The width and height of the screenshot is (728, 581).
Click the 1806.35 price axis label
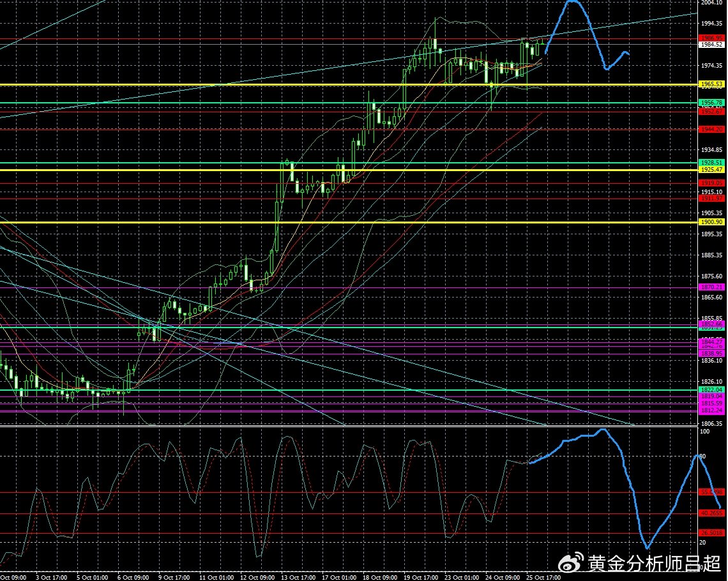coord(712,424)
